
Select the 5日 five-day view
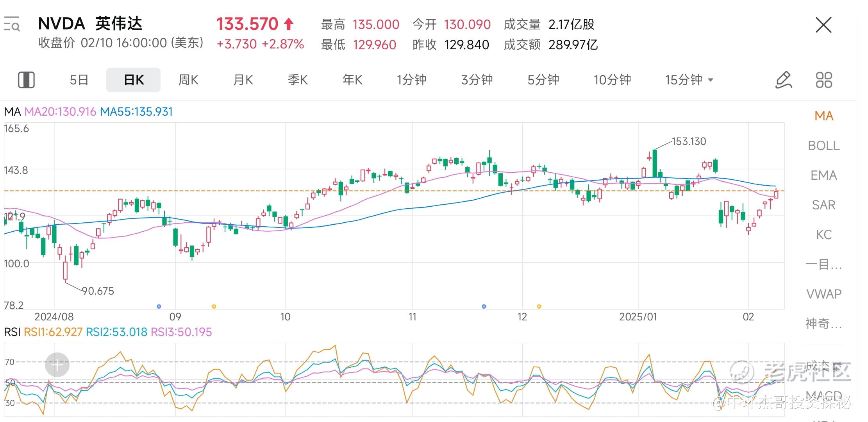pyautogui.click(x=79, y=80)
